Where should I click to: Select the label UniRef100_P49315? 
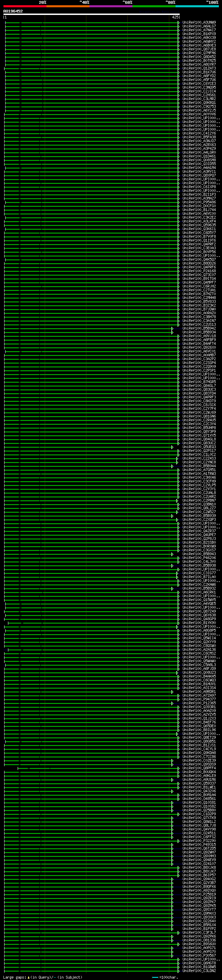coord(199,844)
